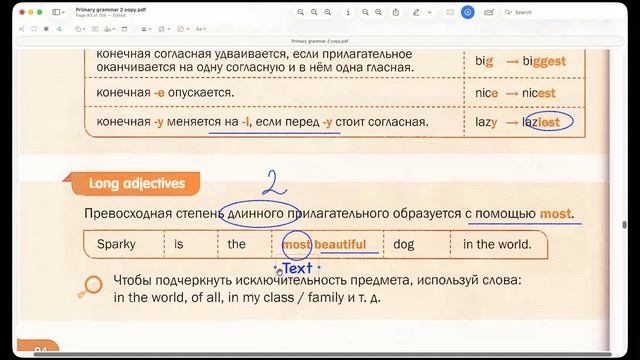
Task: Click the Text box markup tool
Action: 95,29
